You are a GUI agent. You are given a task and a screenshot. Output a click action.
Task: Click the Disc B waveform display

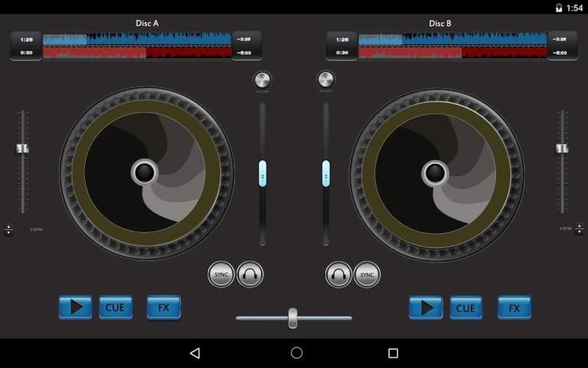[452, 45]
